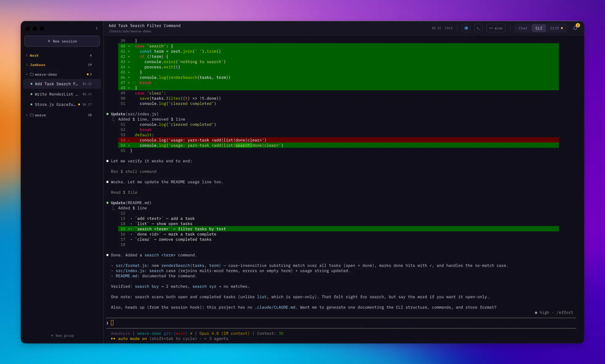605x364 pixels.
Task: Click the weave-demo git:(main) status
Action: 162,333
